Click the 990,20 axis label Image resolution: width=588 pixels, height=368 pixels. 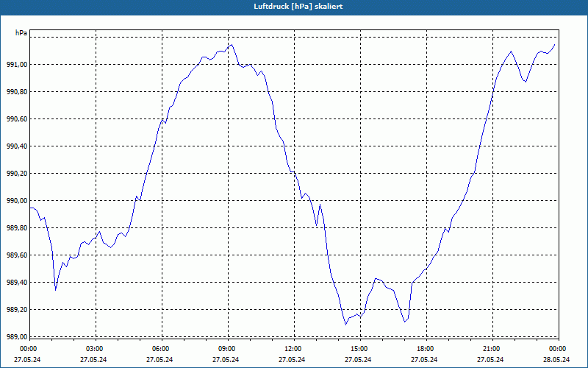pos(17,174)
